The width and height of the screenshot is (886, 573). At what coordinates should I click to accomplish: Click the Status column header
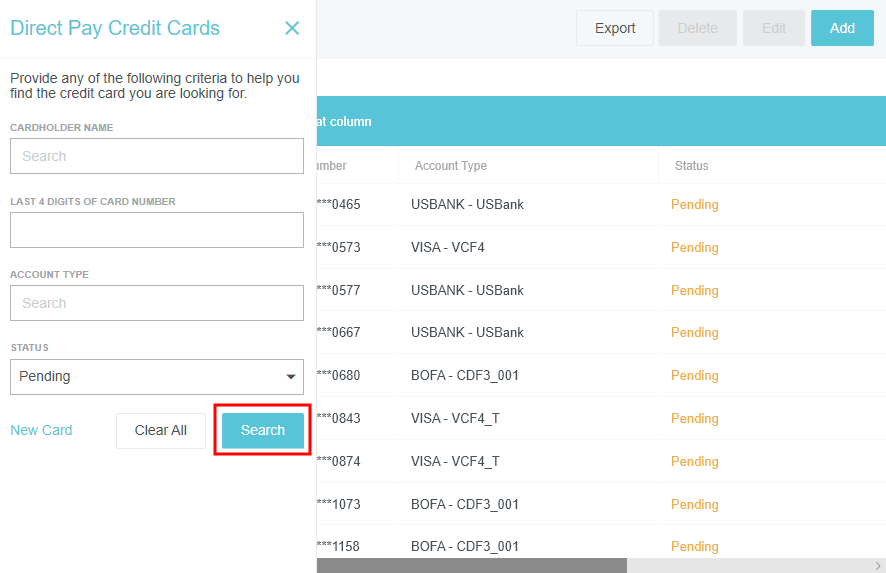691,166
